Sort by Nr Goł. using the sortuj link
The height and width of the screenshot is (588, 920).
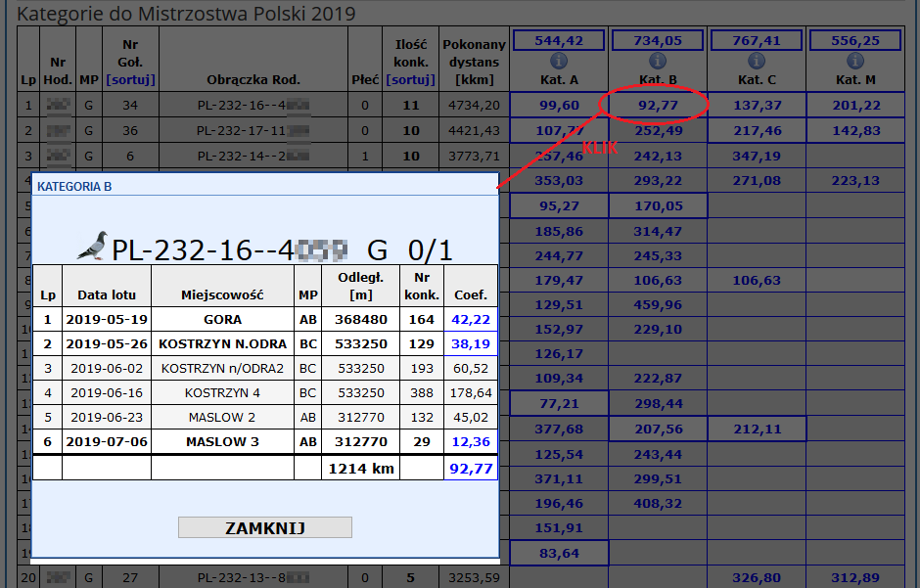[131, 79]
